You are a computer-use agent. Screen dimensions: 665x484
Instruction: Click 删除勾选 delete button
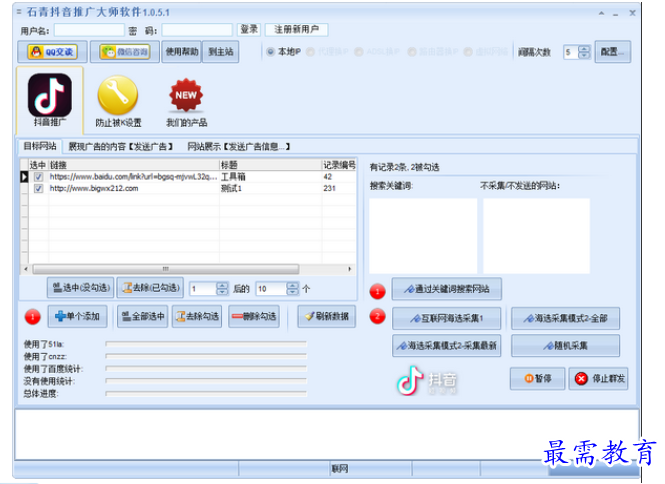click(x=254, y=316)
